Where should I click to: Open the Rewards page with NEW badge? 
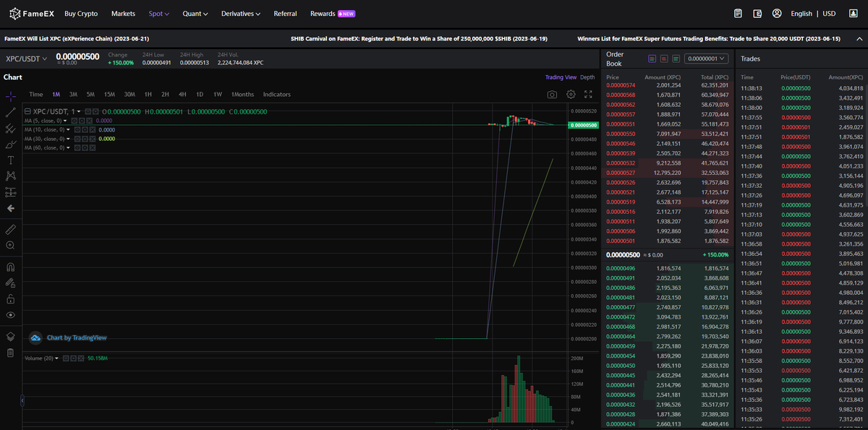pos(332,14)
